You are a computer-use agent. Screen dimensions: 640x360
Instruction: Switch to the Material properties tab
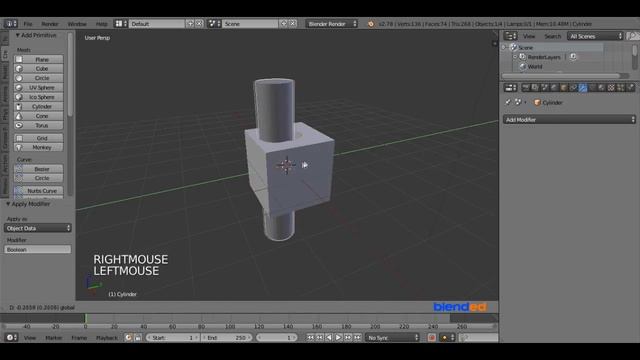coord(602,87)
